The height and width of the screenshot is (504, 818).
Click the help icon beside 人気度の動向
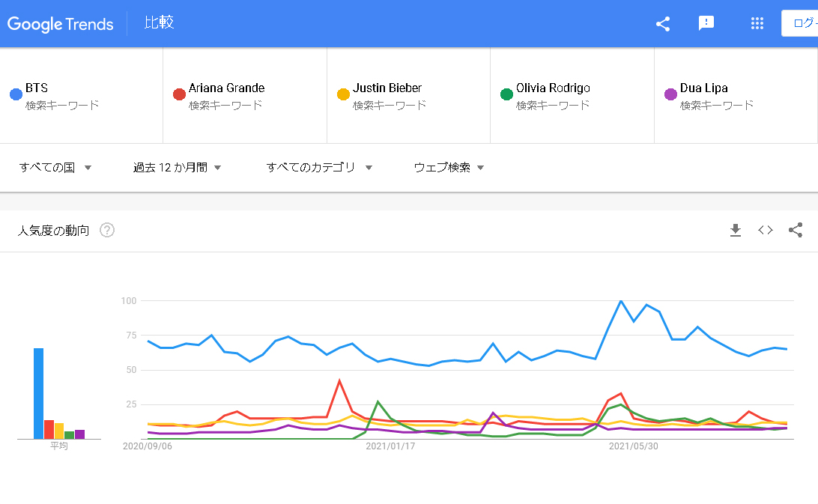coord(107,231)
